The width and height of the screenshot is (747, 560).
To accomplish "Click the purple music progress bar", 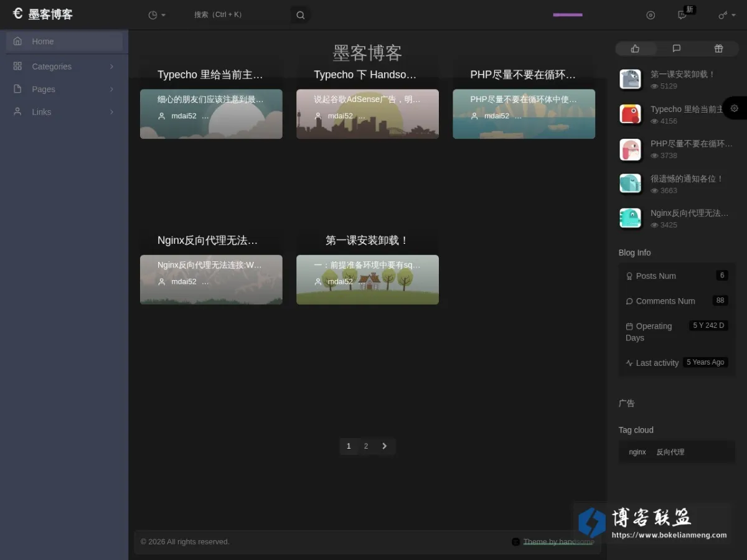I will pyautogui.click(x=568, y=15).
